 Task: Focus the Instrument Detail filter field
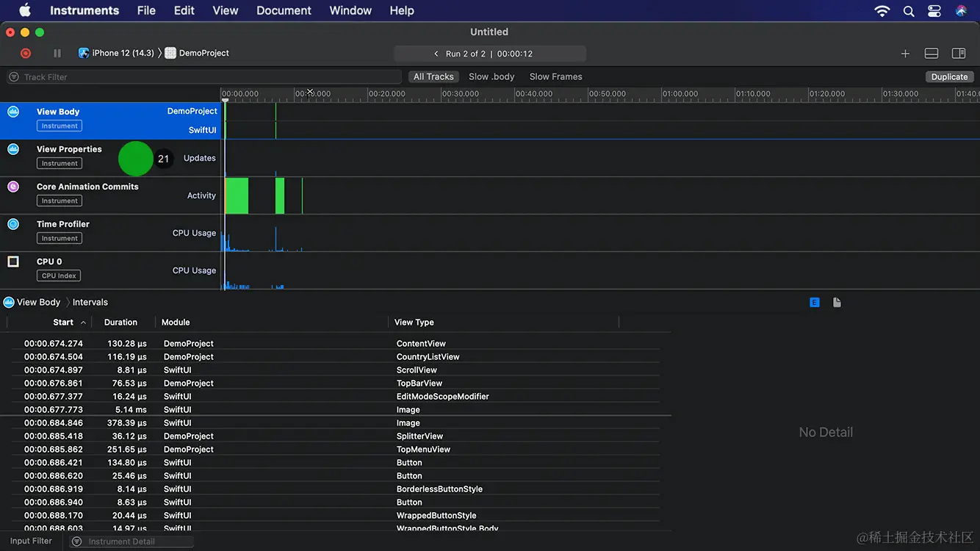pos(132,541)
